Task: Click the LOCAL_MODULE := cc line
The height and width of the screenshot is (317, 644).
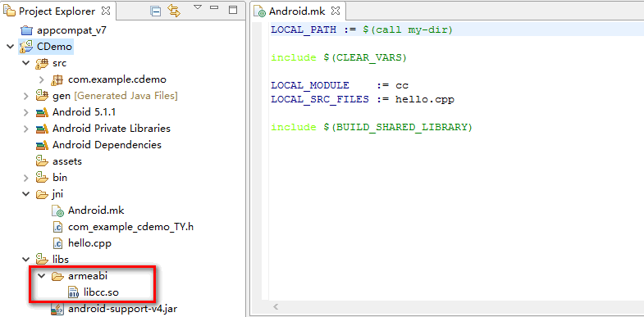Action: [340, 86]
